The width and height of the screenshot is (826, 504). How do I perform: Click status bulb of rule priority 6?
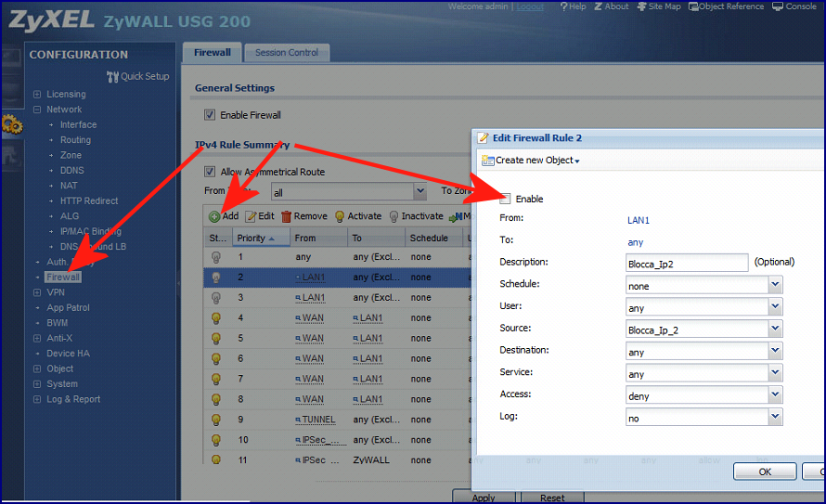pos(216,358)
